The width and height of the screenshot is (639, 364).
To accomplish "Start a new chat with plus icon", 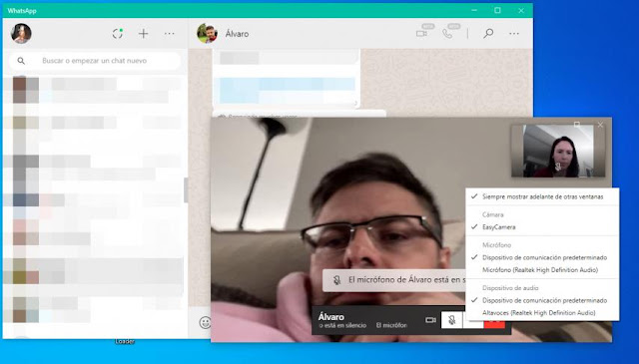I will [143, 33].
